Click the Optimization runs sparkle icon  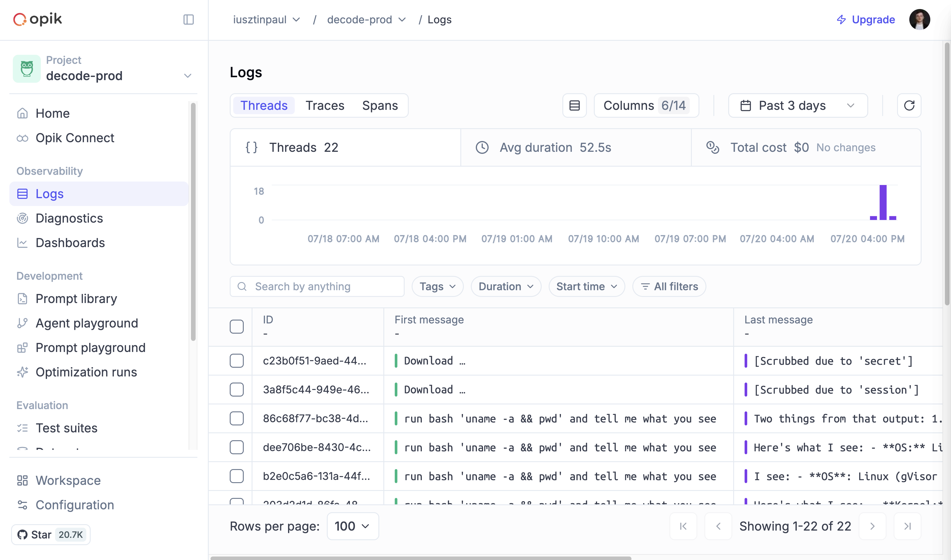[x=22, y=372]
